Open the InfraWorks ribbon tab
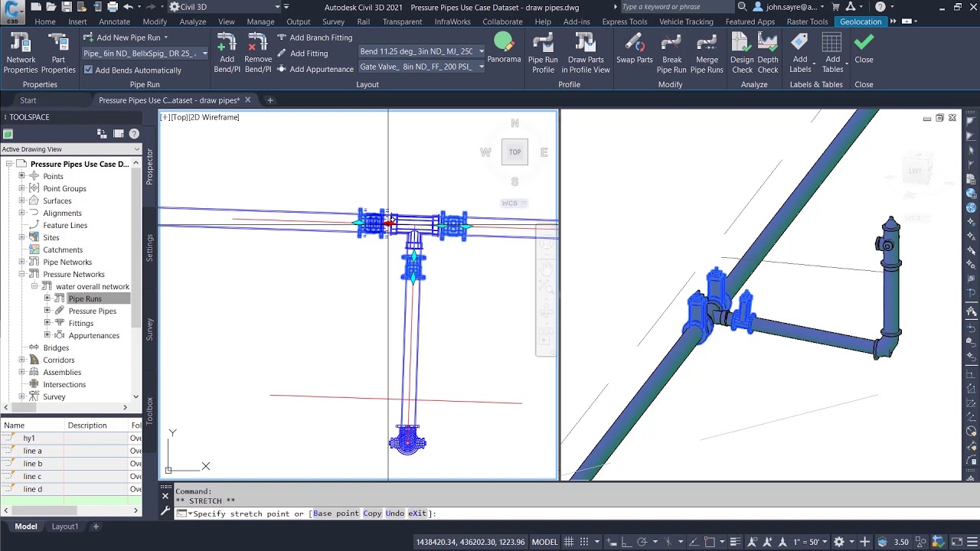The width and height of the screenshot is (980, 551). [x=452, y=21]
